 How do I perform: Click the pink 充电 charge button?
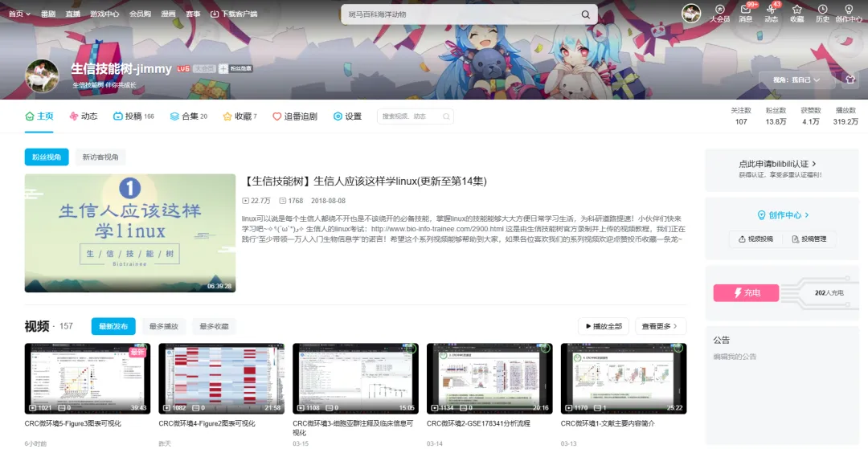tap(746, 292)
